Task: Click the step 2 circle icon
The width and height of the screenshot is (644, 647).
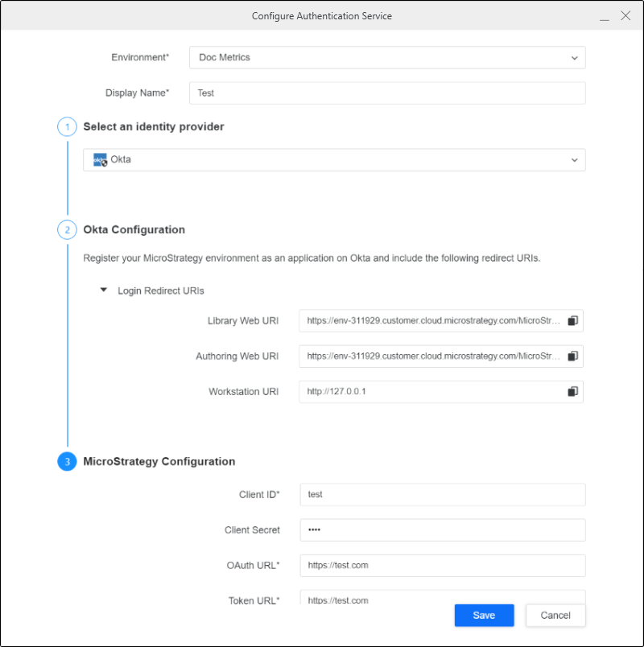Action: point(67,230)
